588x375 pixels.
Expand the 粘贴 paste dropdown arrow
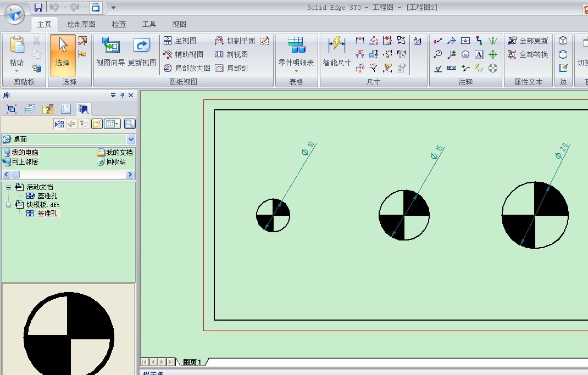pos(16,71)
